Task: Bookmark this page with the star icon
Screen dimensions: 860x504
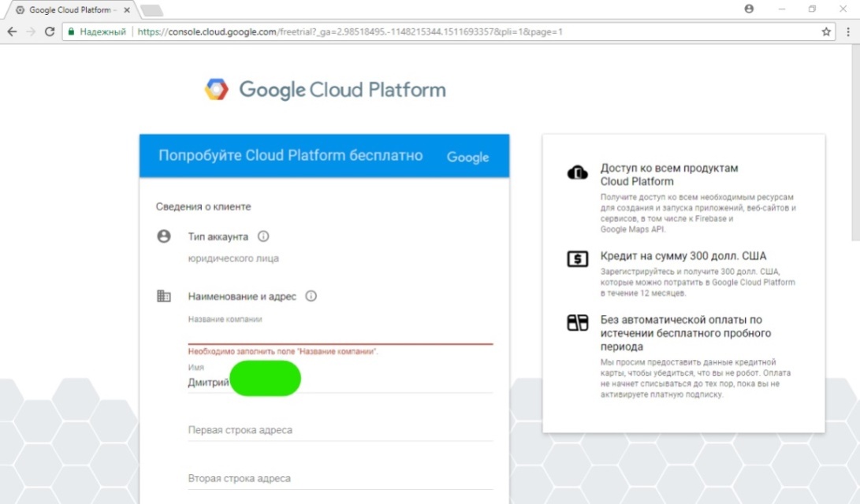Action: tap(826, 31)
